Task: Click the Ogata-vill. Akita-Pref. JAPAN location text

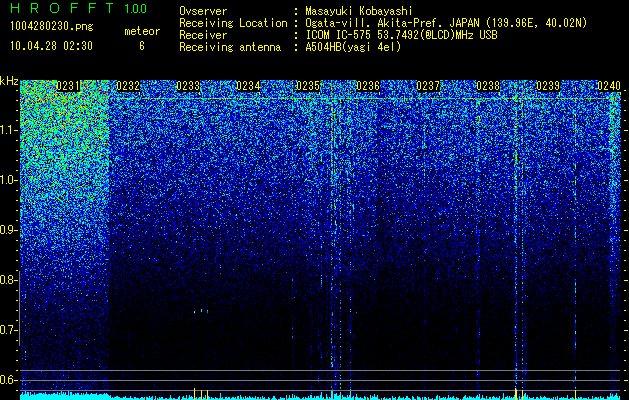Action: point(445,23)
